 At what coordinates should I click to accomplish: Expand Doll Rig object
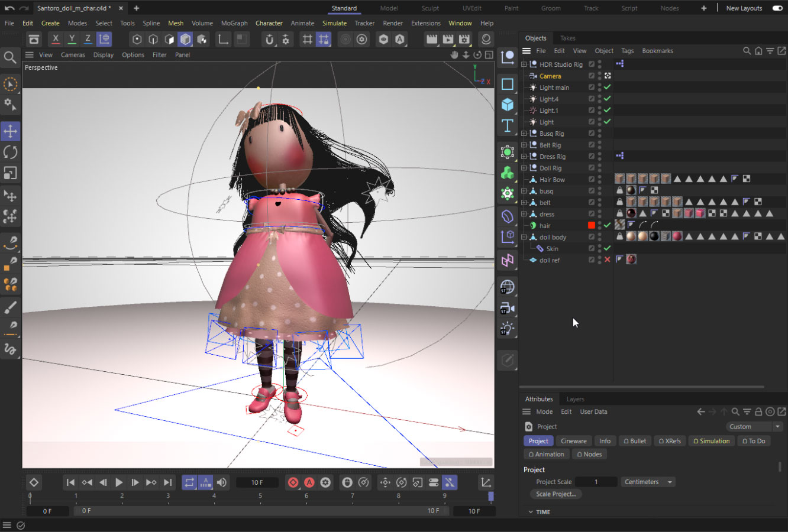point(524,168)
